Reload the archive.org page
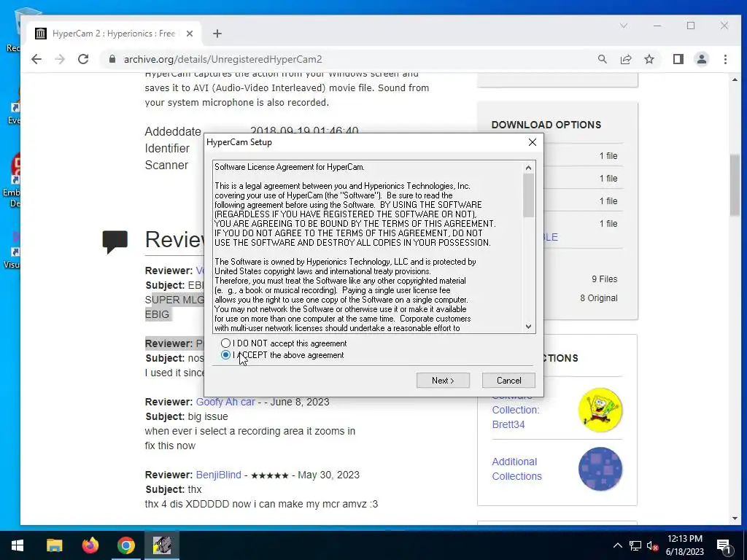The image size is (747, 560). pyautogui.click(x=83, y=59)
